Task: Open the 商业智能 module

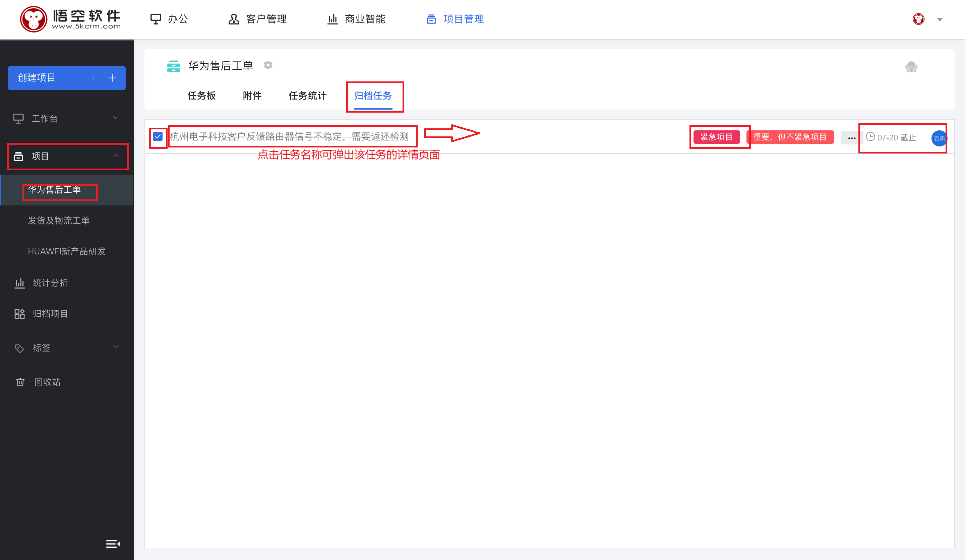Action: 356,19
